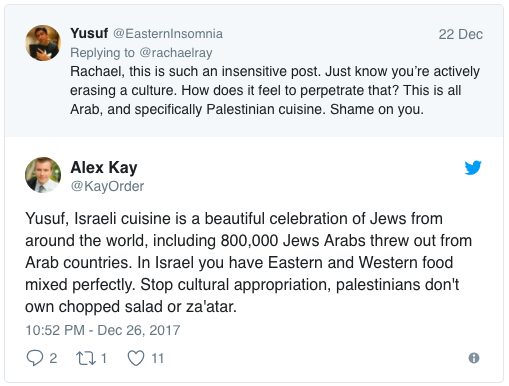Click the display name Alex Kay
Screen dimensions: 509x386
[104, 167]
